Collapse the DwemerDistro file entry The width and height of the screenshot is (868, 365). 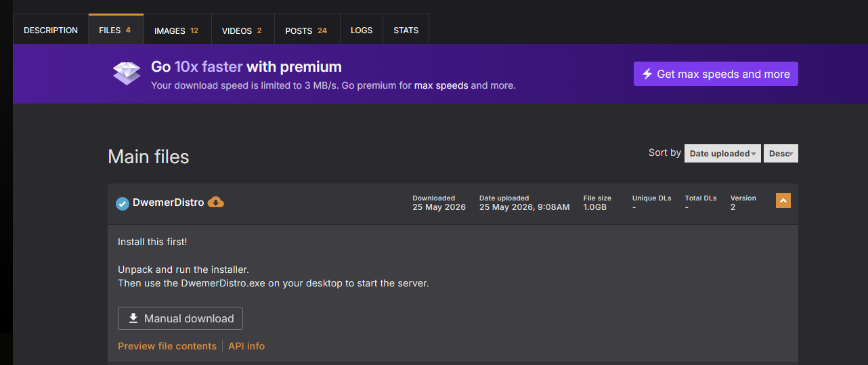783,200
